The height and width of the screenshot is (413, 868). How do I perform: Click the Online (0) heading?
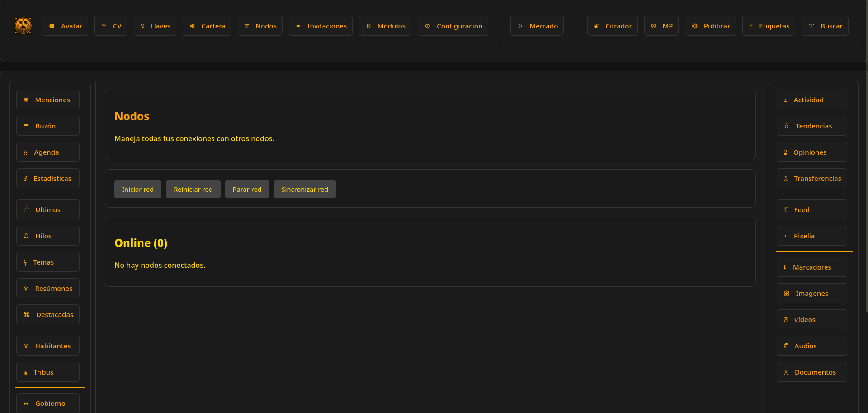pyautogui.click(x=141, y=243)
